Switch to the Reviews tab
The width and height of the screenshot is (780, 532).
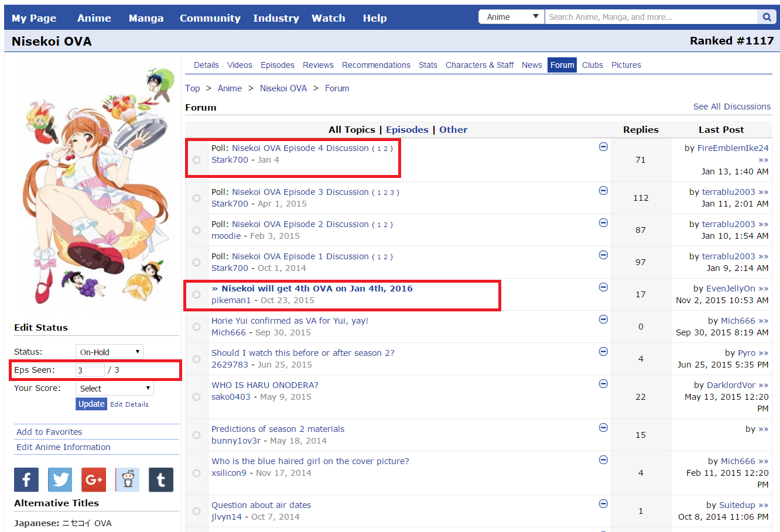tap(318, 65)
